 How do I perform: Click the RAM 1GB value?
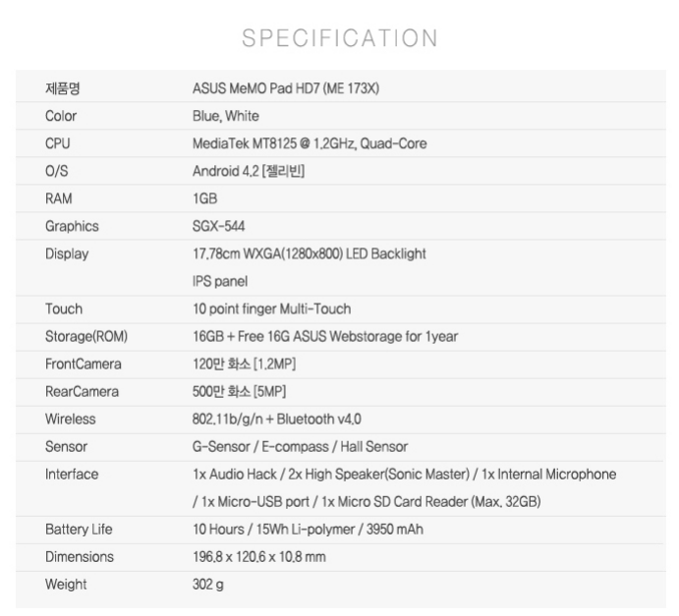click(204, 198)
